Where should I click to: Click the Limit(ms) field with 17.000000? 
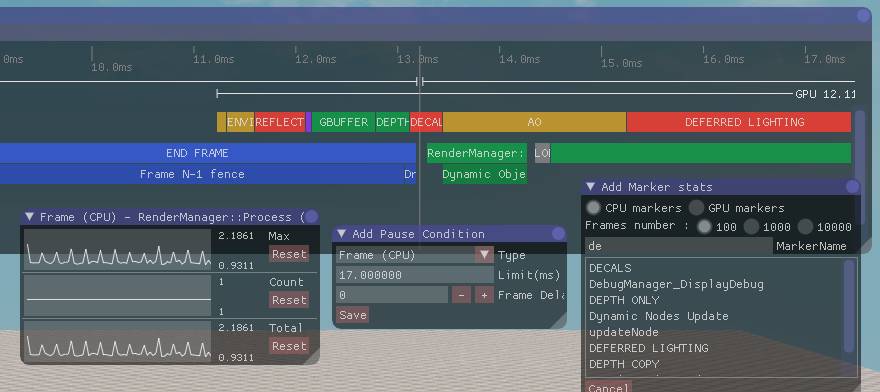(415, 275)
